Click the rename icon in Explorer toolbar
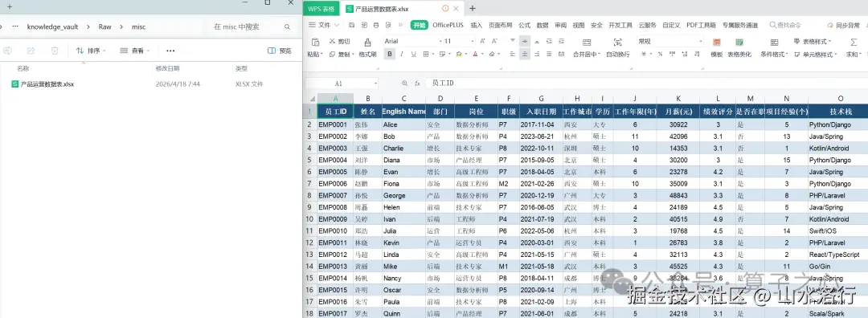The width and height of the screenshot is (868, 318). (x=7, y=51)
